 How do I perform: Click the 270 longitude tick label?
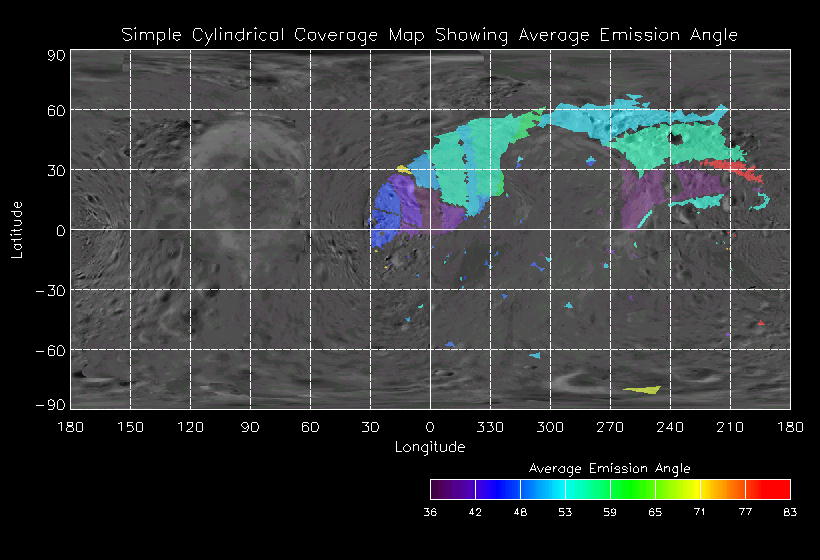(610, 427)
